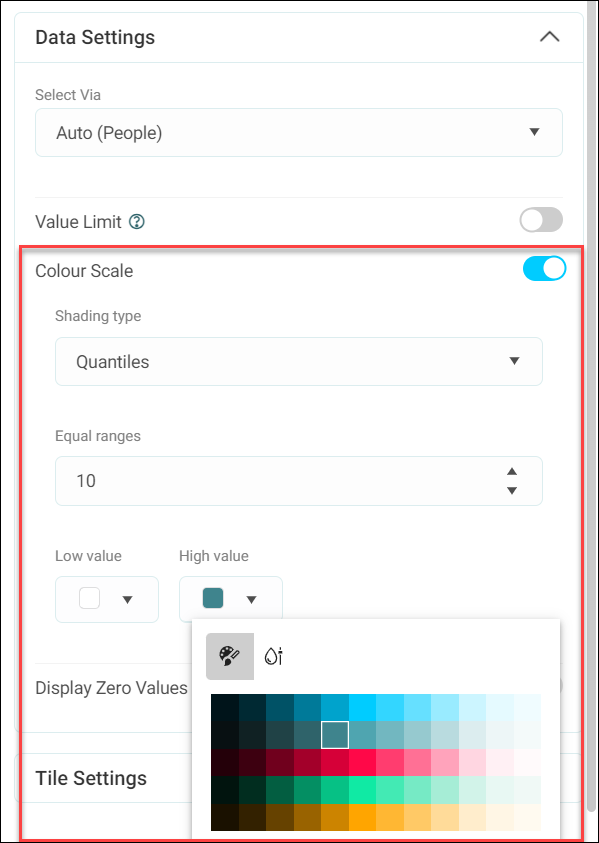Select the bright red swatch
The width and height of the screenshot is (599, 843).
point(362,762)
